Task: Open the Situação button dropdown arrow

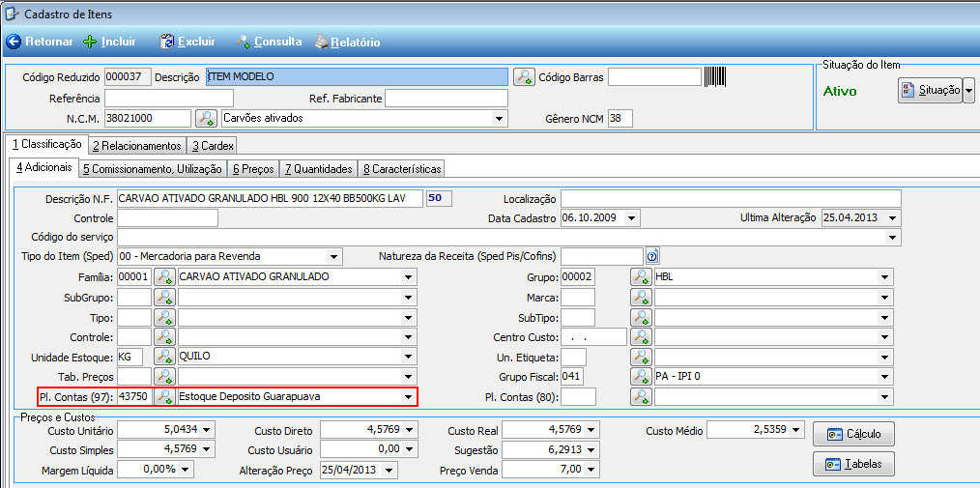Action: 968,91
